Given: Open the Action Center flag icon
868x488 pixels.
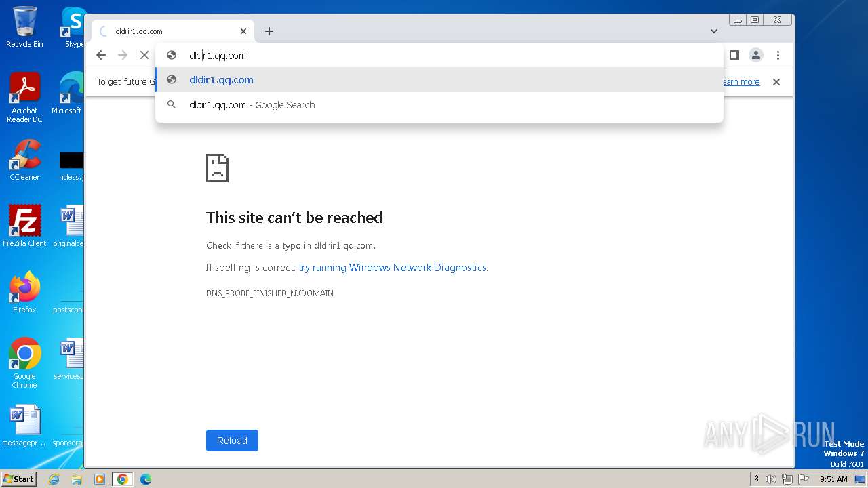Looking at the screenshot, I should pos(803,479).
